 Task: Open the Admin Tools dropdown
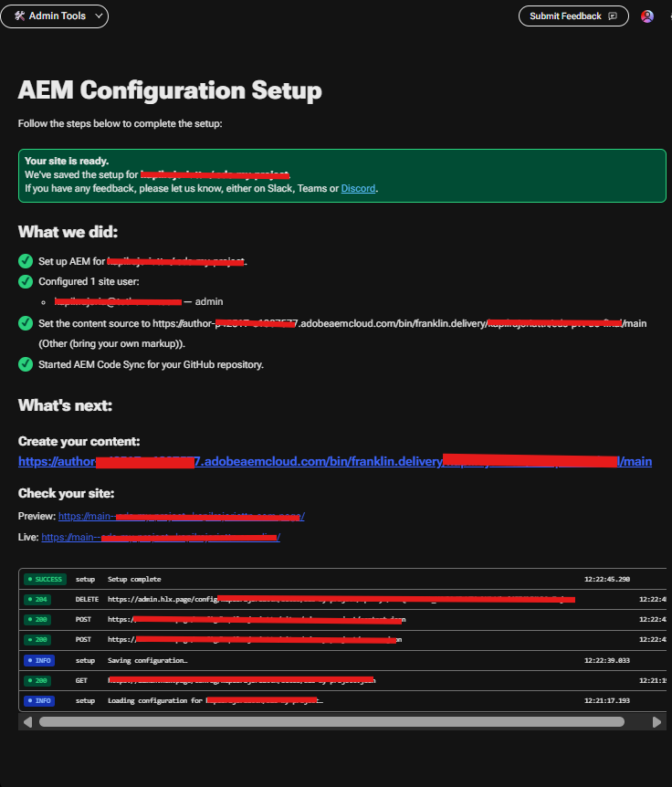pyautogui.click(x=54, y=16)
